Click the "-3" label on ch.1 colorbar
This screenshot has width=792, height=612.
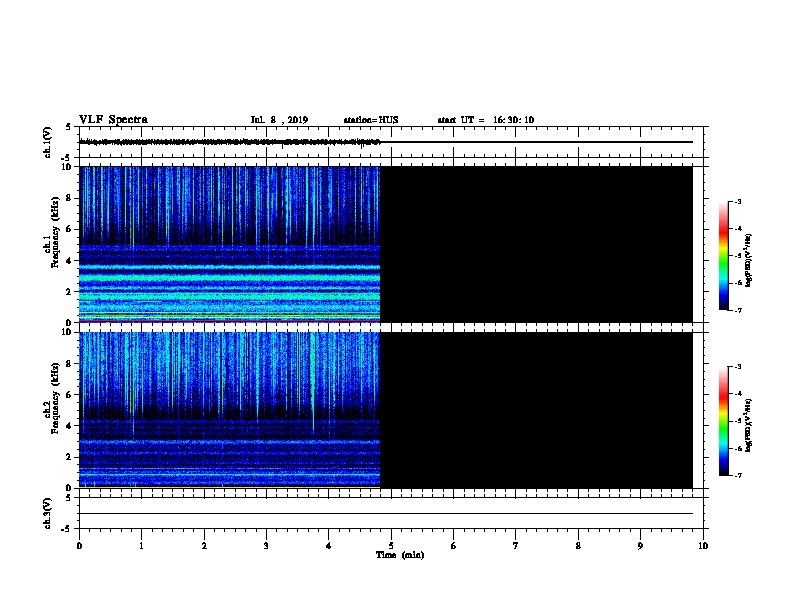[738, 202]
